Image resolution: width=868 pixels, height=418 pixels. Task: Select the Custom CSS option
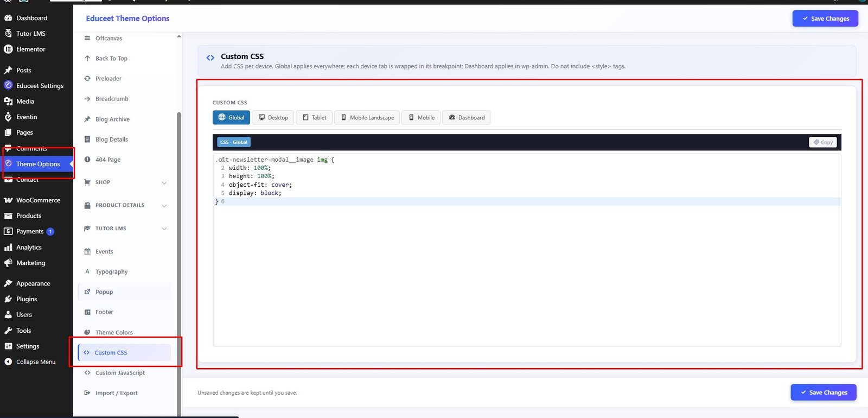pyautogui.click(x=124, y=353)
